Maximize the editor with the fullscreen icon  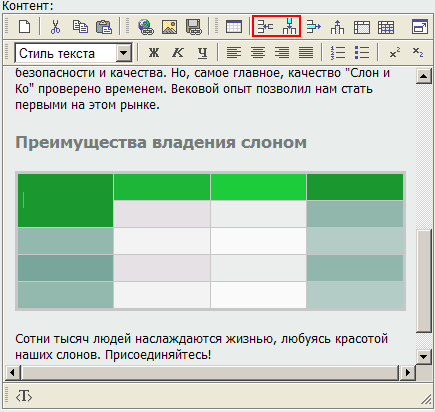420,27
